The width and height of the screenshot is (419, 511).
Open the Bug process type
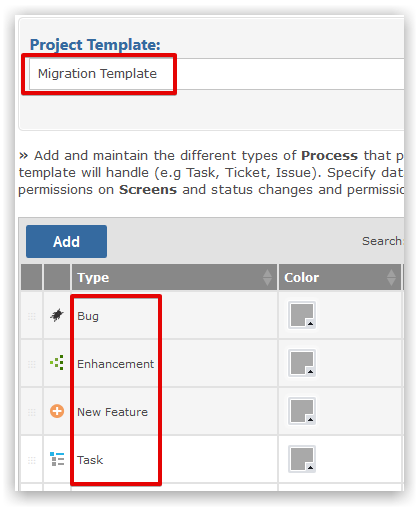click(88, 316)
